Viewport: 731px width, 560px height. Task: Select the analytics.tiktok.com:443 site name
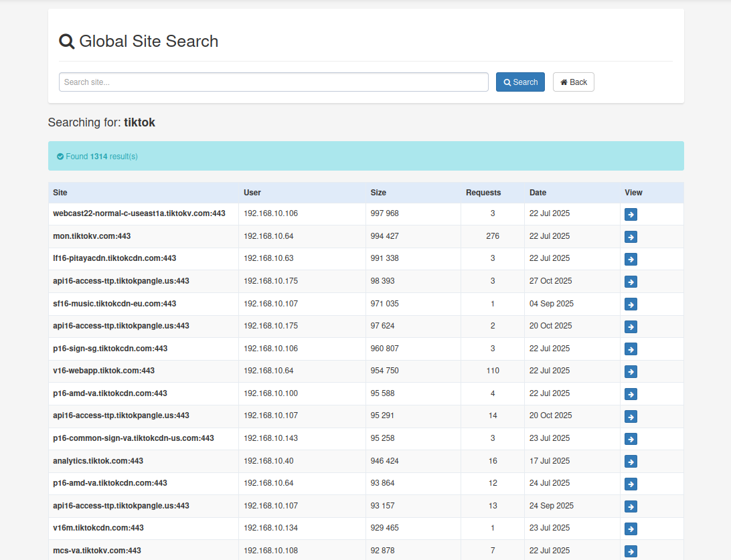pyautogui.click(x=98, y=461)
